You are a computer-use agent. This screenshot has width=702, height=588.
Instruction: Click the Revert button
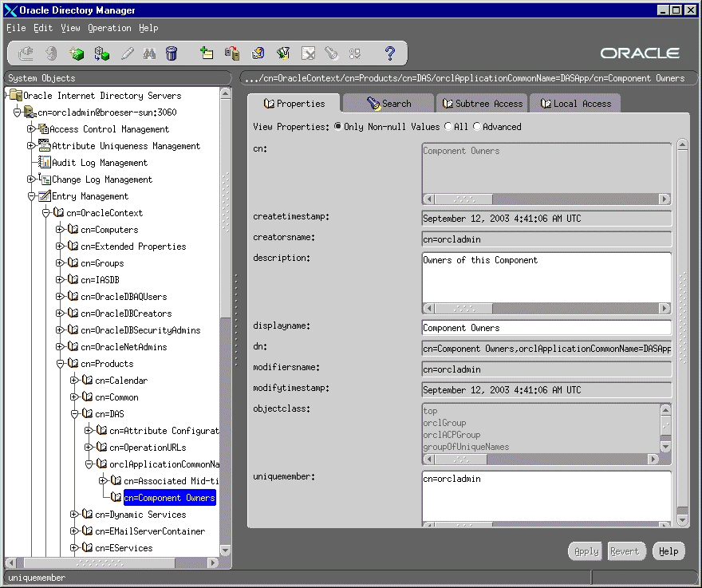[x=626, y=551]
